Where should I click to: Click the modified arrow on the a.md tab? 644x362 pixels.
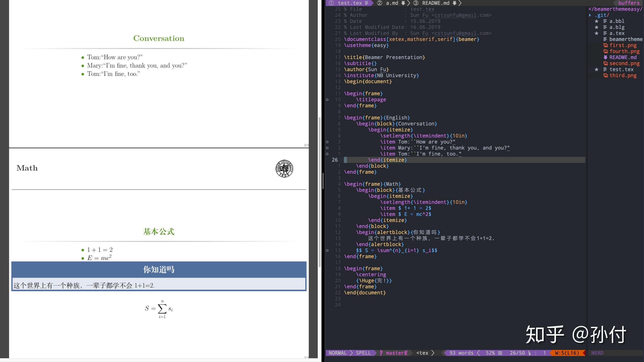point(403,3)
